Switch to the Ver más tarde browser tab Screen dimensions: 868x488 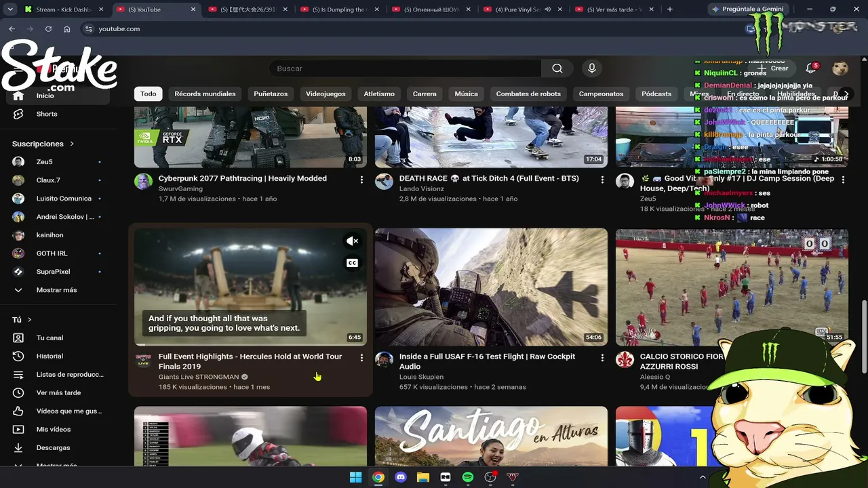click(613, 9)
